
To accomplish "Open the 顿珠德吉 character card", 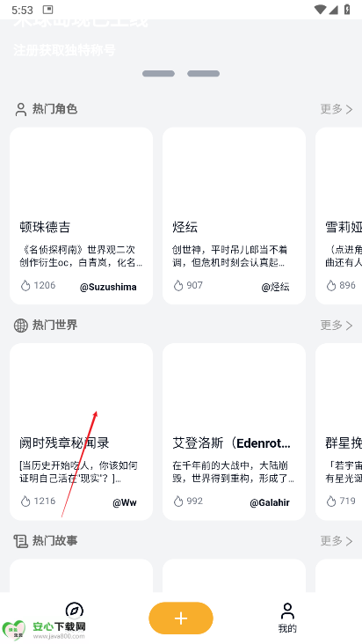I will click(81, 216).
